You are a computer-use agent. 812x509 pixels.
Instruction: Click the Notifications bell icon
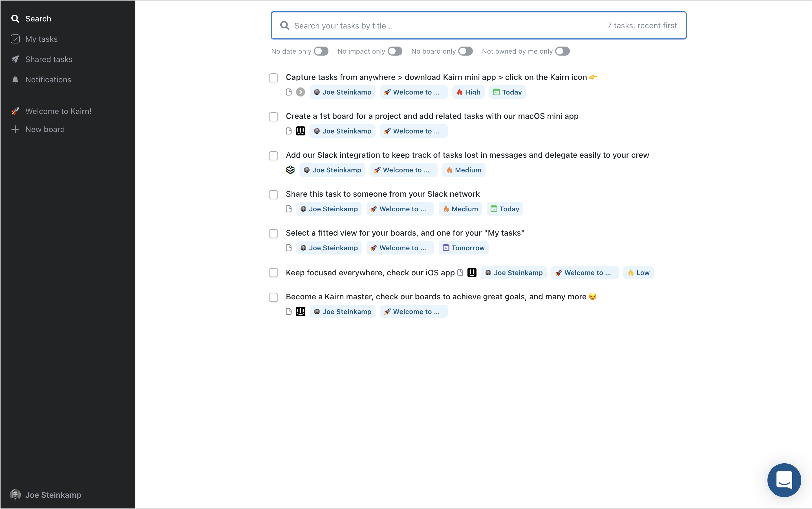[x=15, y=80]
